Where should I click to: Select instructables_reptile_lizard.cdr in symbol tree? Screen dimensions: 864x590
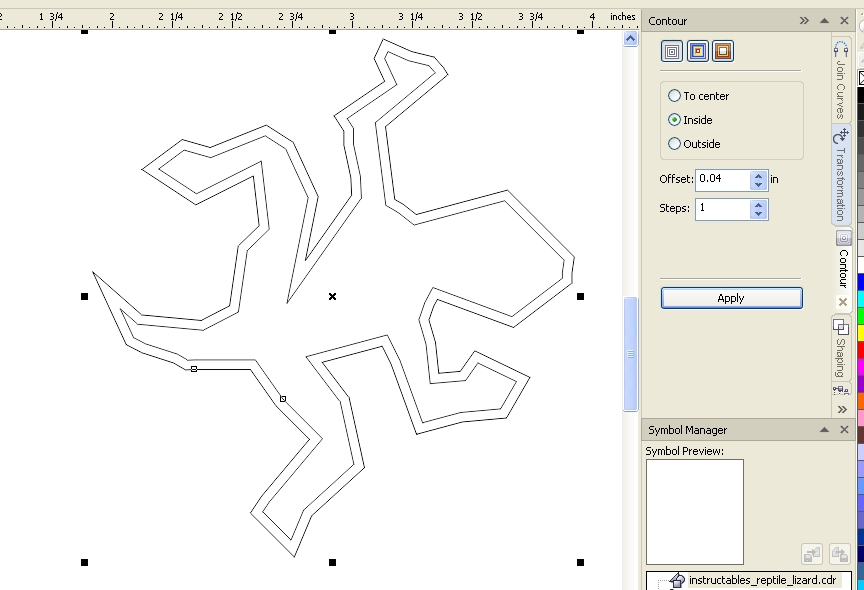point(762,580)
